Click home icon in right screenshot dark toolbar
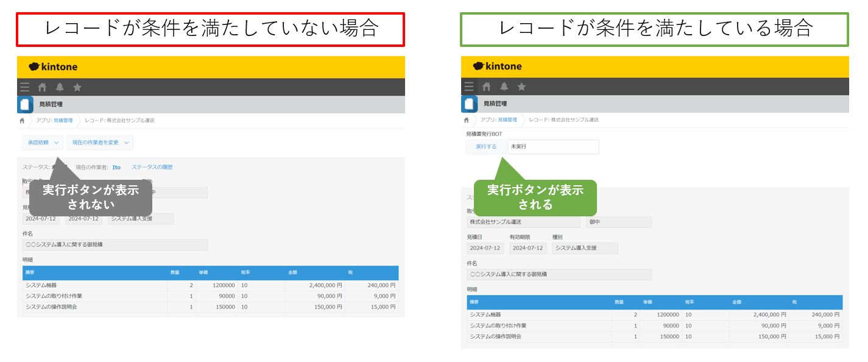This screenshot has width=868, height=362. (486, 87)
